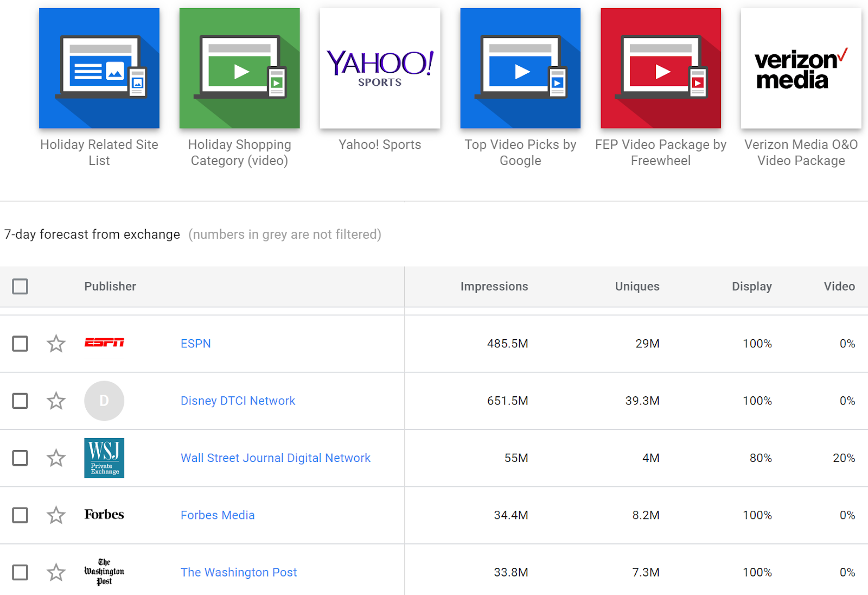The height and width of the screenshot is (595, 868).
Task: Tick the Forbes Media row checkbox
Action: click(x=20, y=515)
